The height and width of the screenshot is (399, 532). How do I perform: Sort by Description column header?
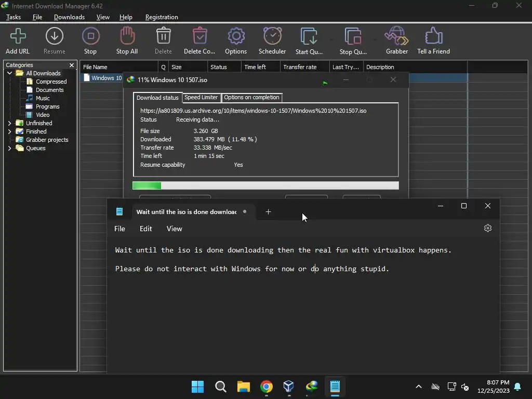pos(415,67)
